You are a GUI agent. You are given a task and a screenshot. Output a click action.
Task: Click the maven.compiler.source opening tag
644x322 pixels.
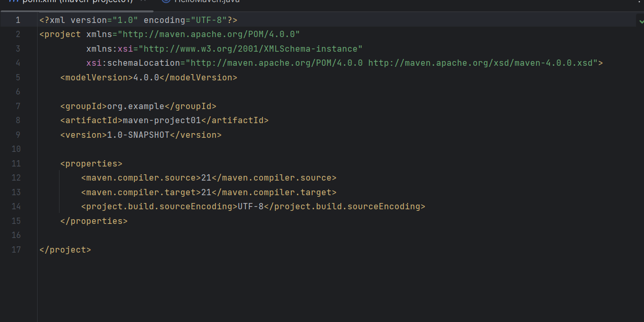pyautogui.click(x=141, y=177)
